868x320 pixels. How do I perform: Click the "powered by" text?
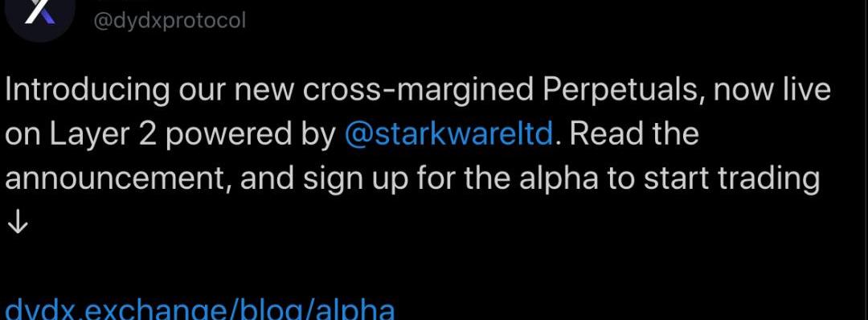coord(251,136)
